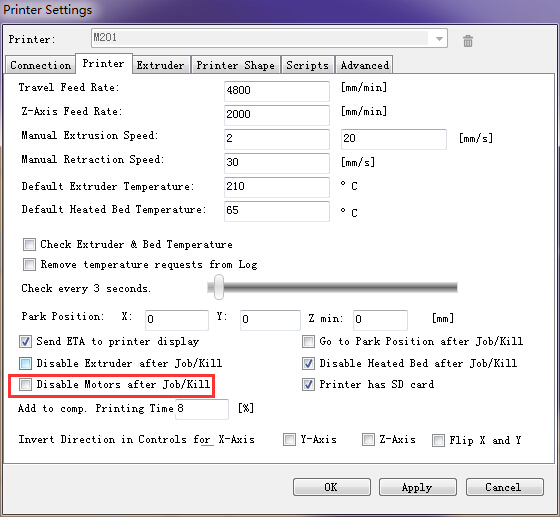Enable Go to Park Position after Job/Kill

pyautogui.click(x=308, y=342)
